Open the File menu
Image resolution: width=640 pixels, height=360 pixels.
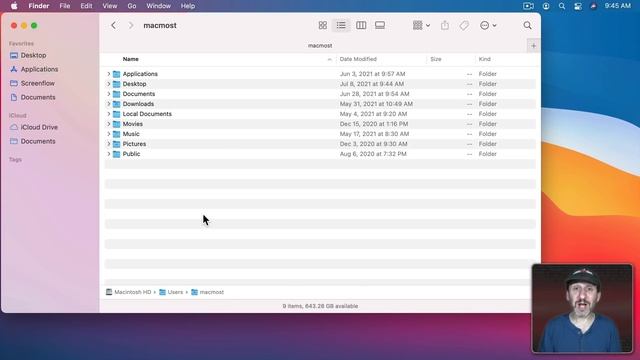[64, 6]
